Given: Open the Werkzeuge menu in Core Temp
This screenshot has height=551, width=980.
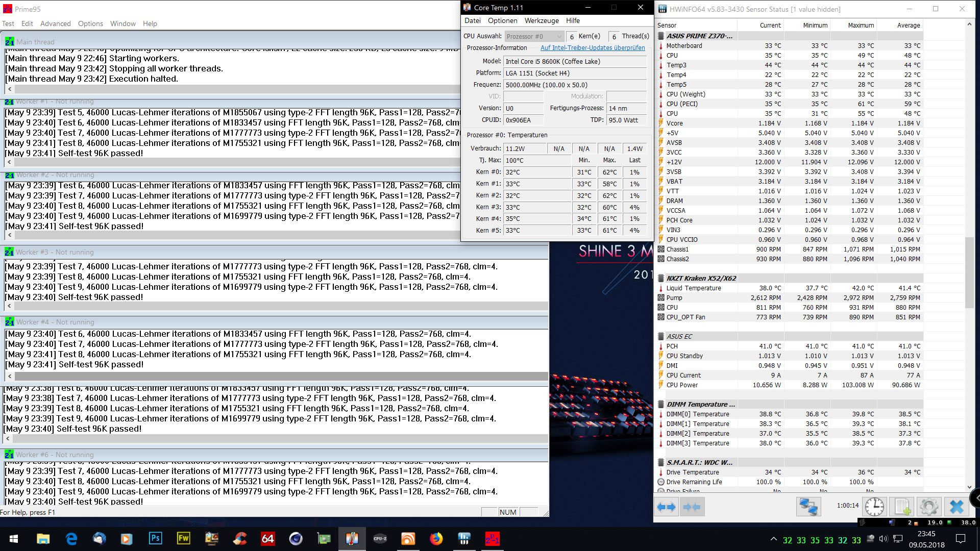Looking at the screenshot, I should tap(542, 20).
